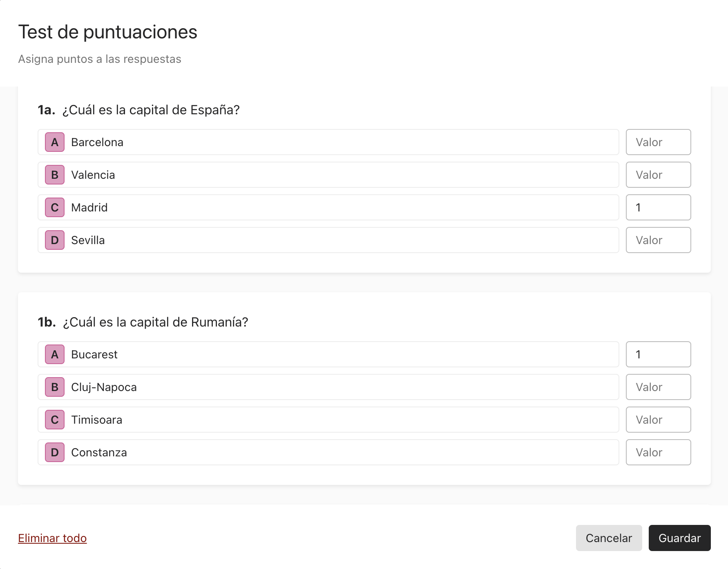Select the Bucarest answer text
The image size is (728, 569).
coord(94,354)
